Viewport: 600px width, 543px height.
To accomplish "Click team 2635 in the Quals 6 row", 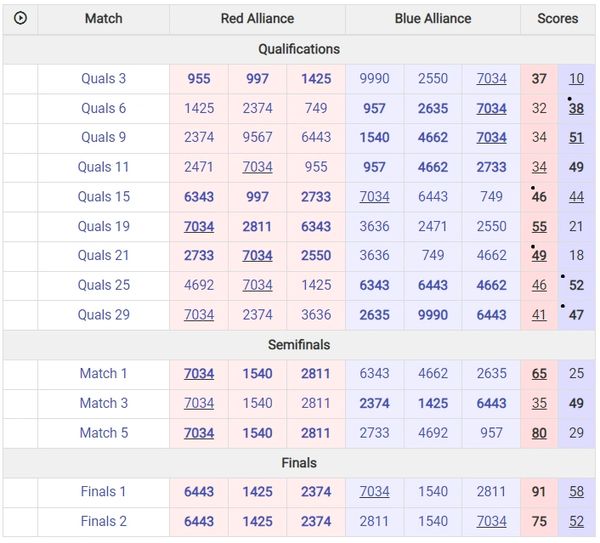I will 433,108.
